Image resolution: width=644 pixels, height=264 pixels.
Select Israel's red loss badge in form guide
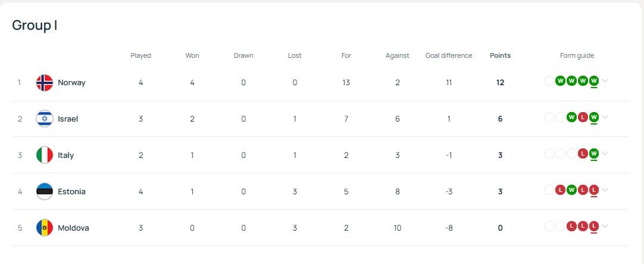(x=582, y=117)
